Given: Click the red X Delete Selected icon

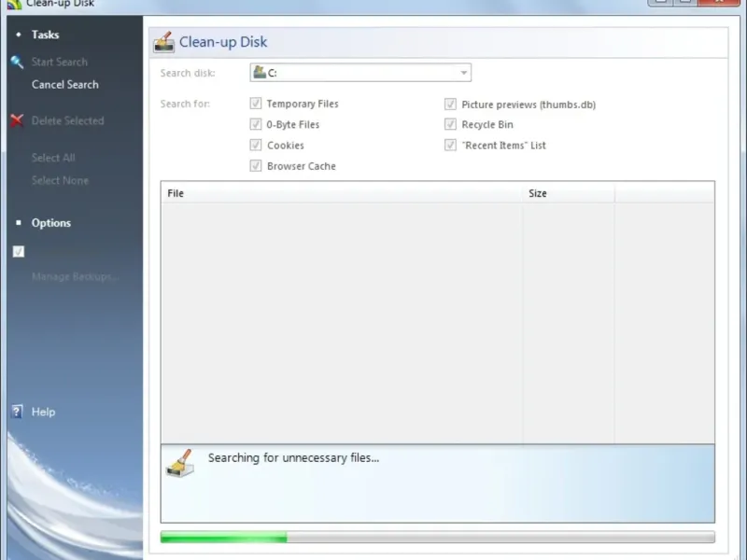Looking at the screenshot, I should tap(17, 120).
